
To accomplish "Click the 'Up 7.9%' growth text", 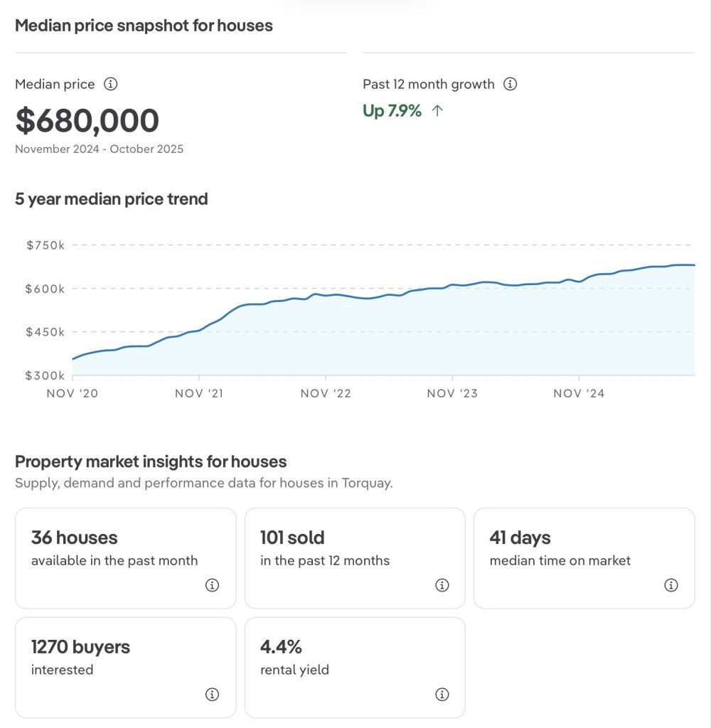I will [392, 111].
